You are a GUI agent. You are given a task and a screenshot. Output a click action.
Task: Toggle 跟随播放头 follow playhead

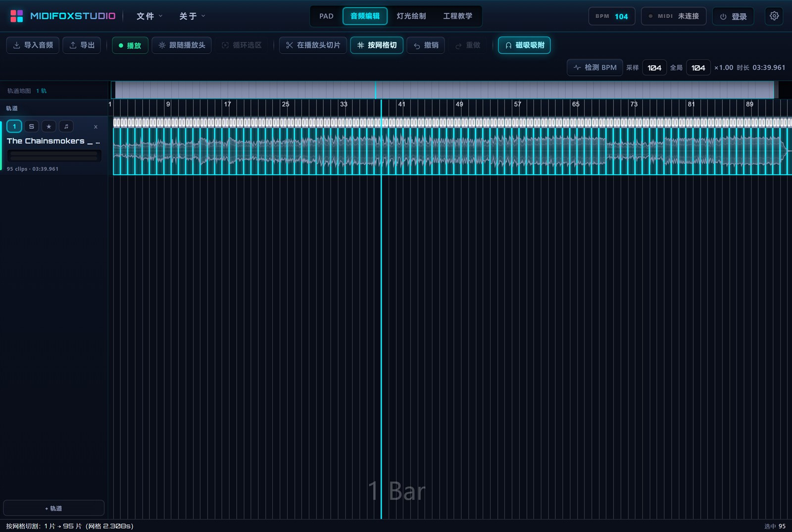[x=182, y=45]
